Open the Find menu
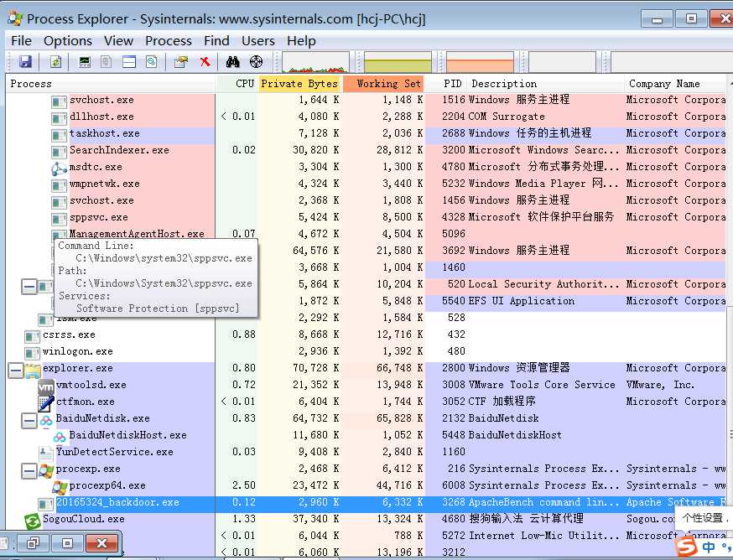733x560 pixels. pyautogui.click(x=216, y=41)
